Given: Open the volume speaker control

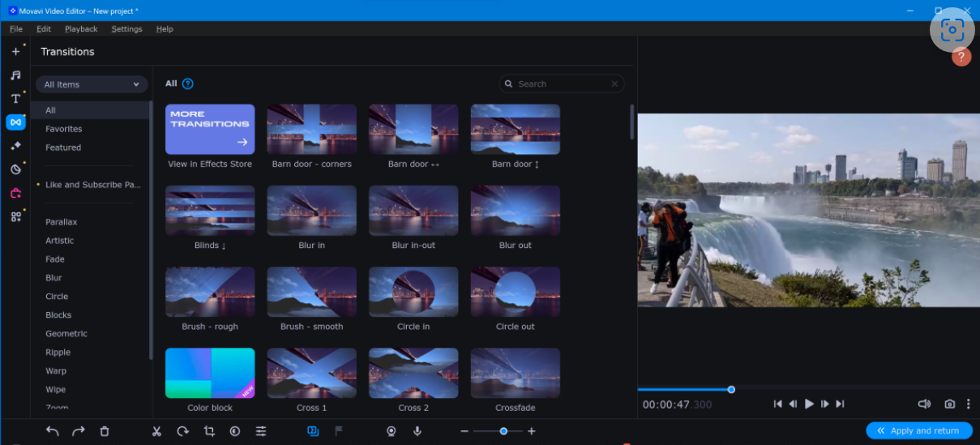Looking at the screenshot, I should click(924, 404).
